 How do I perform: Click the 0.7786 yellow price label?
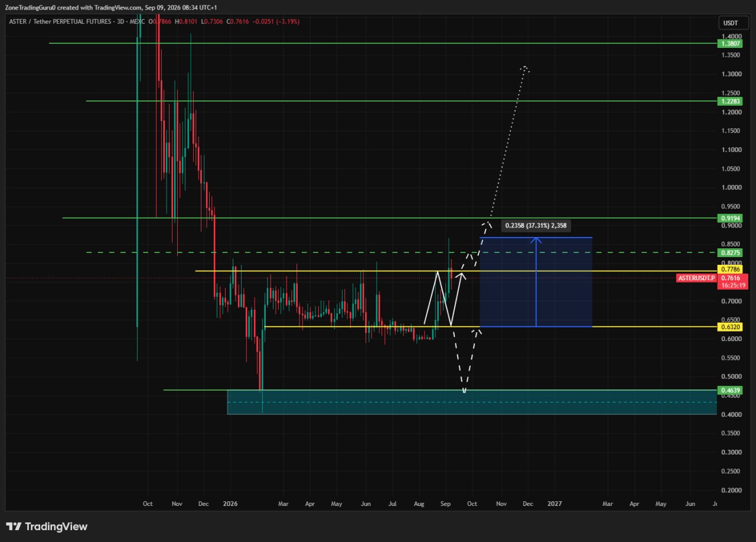pos(729,269)
